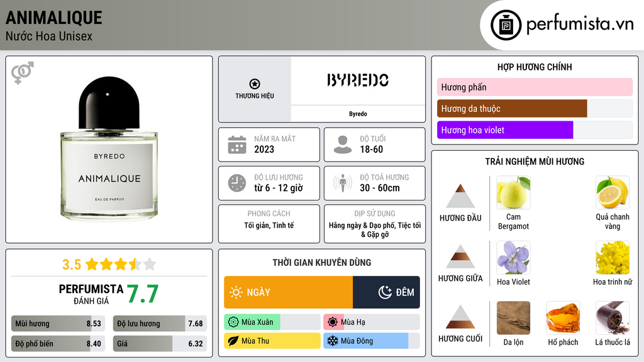
Task: Click the Animalique bottle product image
Action: point(109,150)
